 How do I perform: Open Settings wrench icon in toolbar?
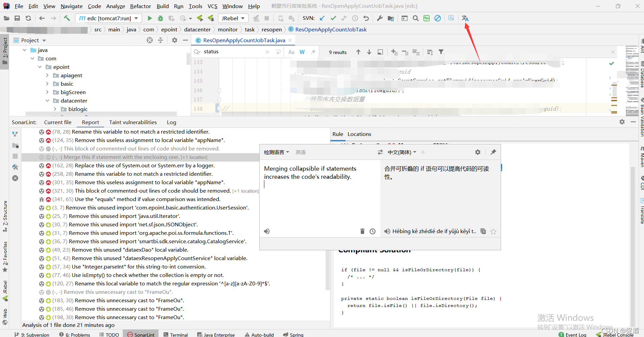click(380, 18)
